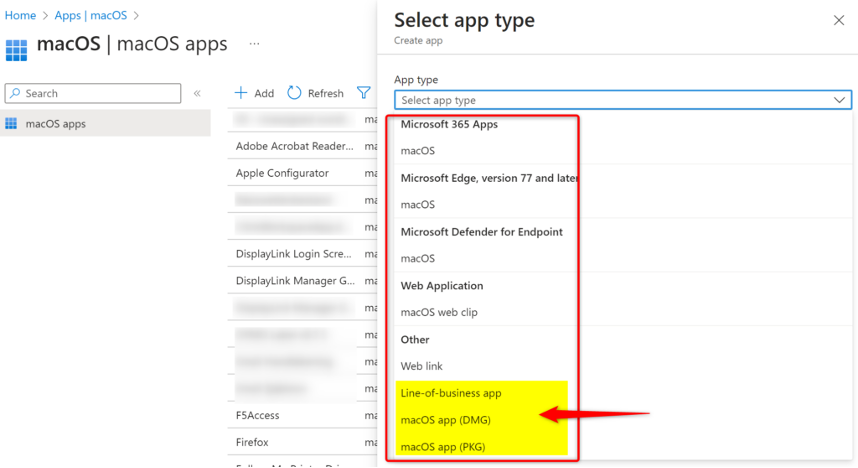Click the plus Add icon
This screenshot has height=468, width=858.
click(241, 93)
